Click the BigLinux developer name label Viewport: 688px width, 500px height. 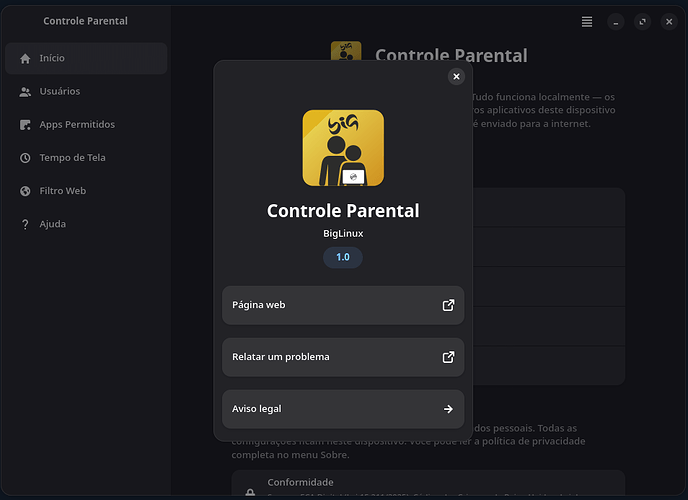[x=343, y=233]
